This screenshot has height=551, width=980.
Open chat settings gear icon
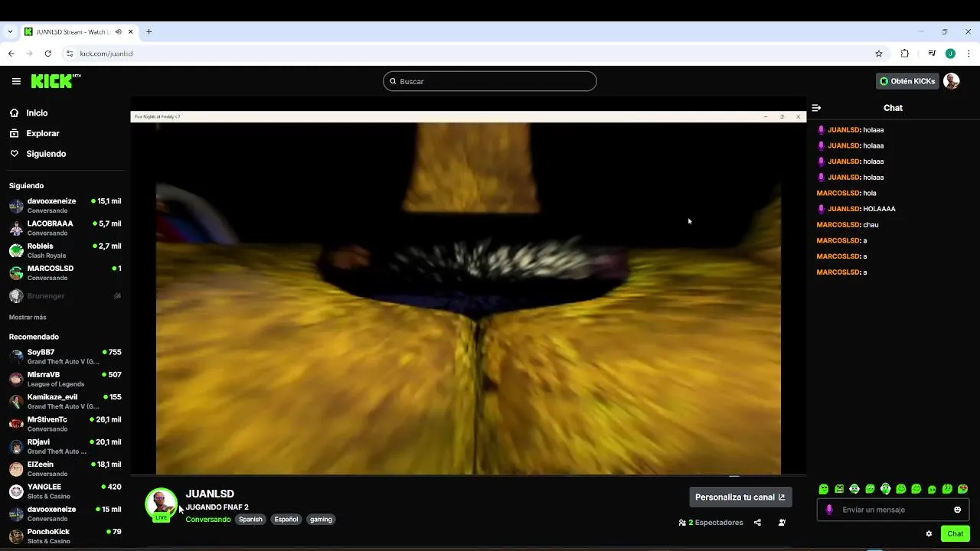pos(929,533)
